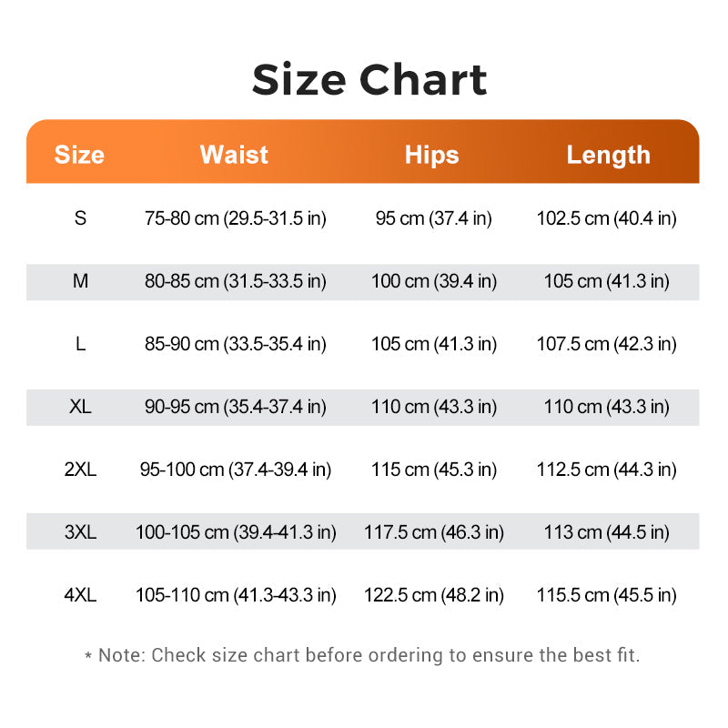Select the Hips column header
The height and width of the screenshot is (728, 728).
click(431, 156)
